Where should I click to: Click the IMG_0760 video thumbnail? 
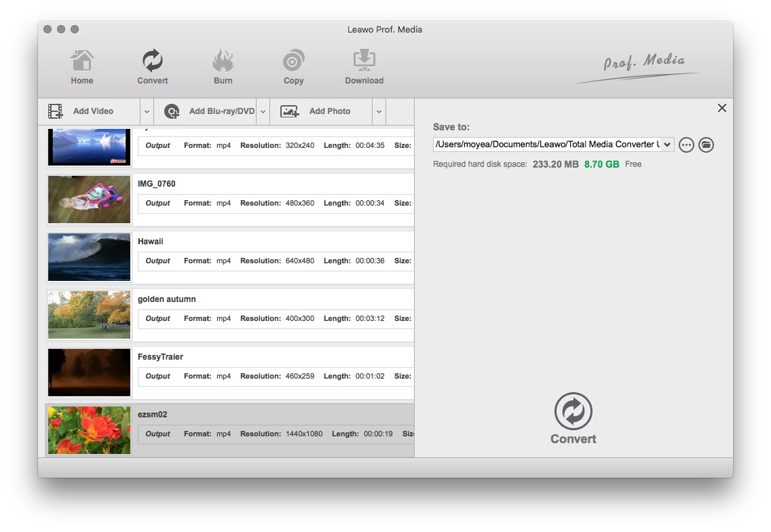click(x=89, y=199)
